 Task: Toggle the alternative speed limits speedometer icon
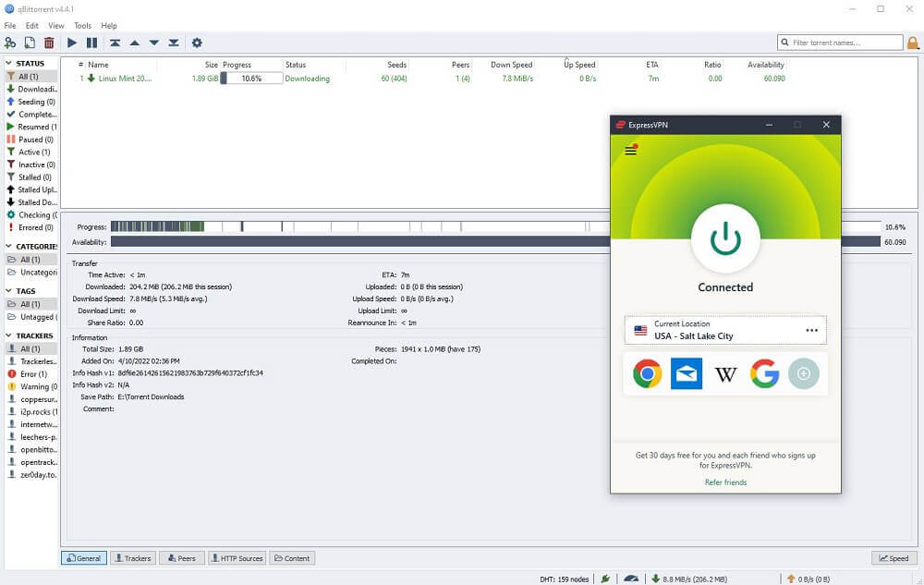631,579
